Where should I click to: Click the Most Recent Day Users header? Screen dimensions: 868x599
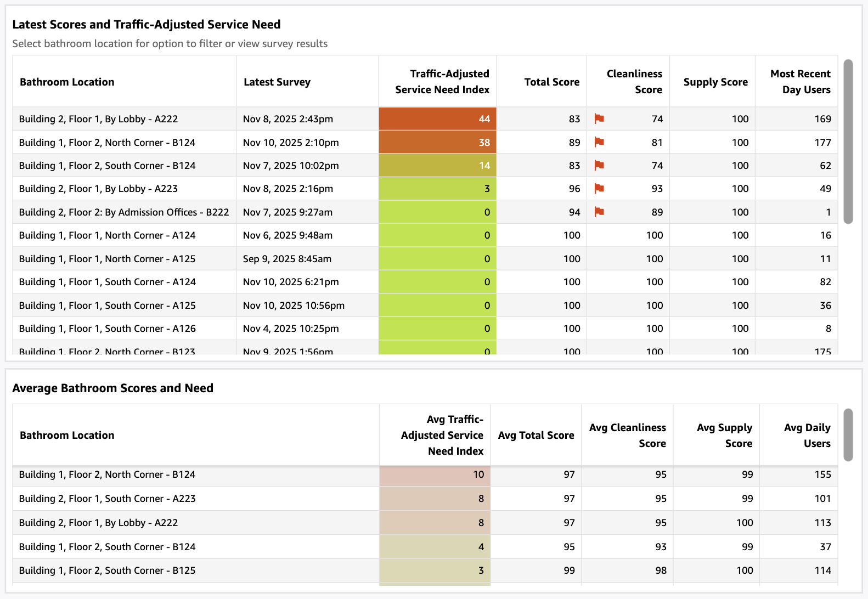(800, 82)
